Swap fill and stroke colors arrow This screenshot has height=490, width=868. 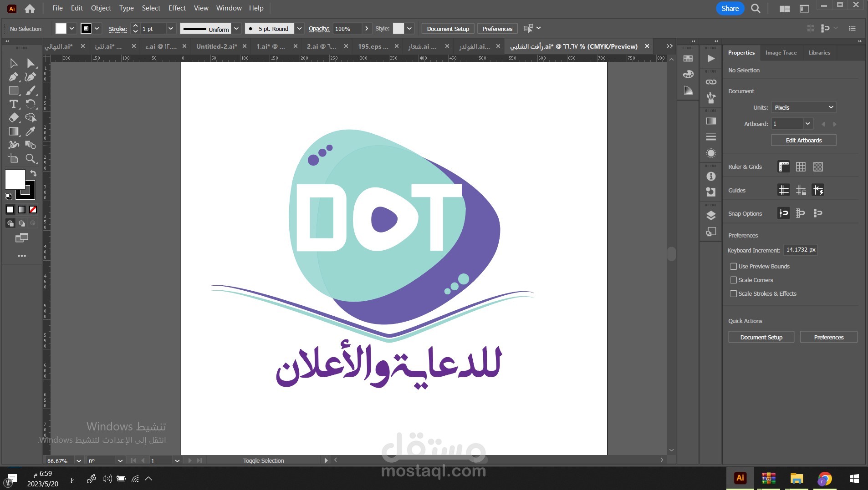33,173
